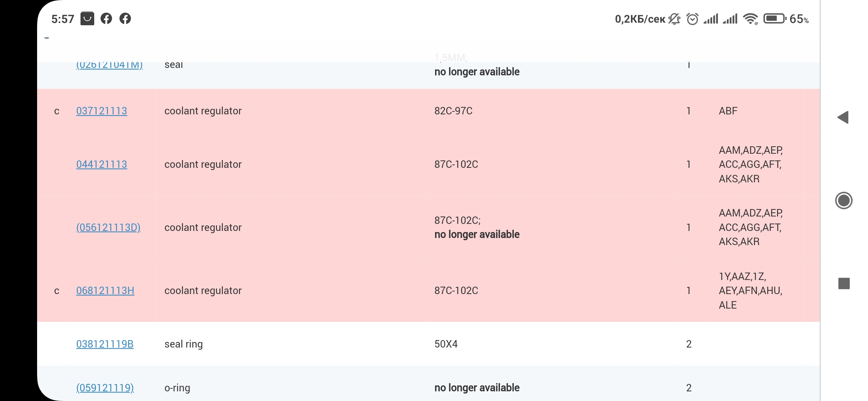Open the (026121041M) seal part link
This screenshot has height=401, width=868.
(109, 65)
